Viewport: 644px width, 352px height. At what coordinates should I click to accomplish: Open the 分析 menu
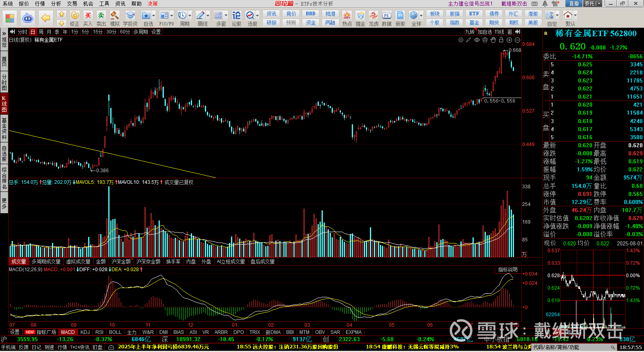[x=56, y=4]
